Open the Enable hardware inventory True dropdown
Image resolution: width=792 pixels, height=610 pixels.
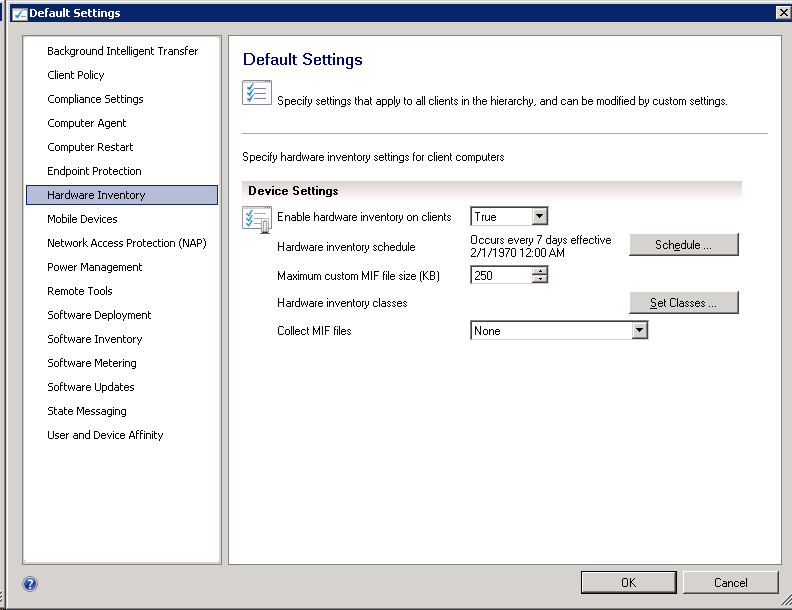tap(539, 217)
